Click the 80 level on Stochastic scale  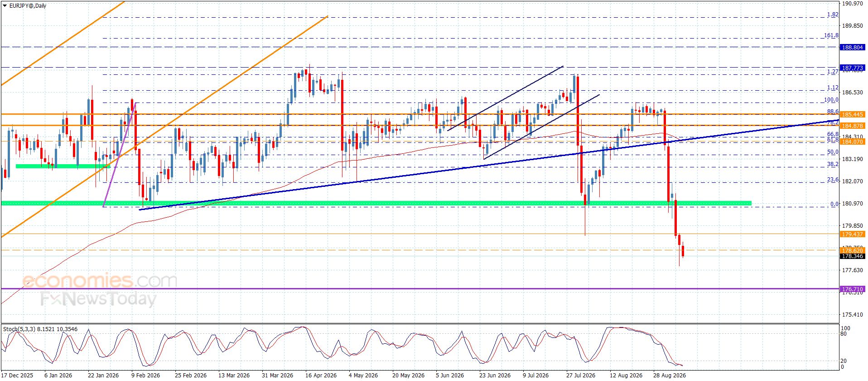(x=844, y=334)
